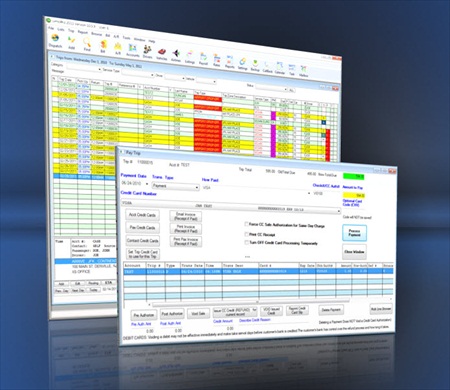Open Listings from the toolbar

tap(190, 57)
